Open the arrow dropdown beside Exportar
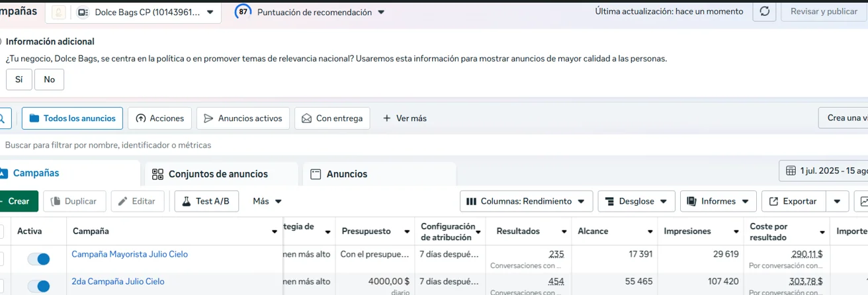 point(838,201)
